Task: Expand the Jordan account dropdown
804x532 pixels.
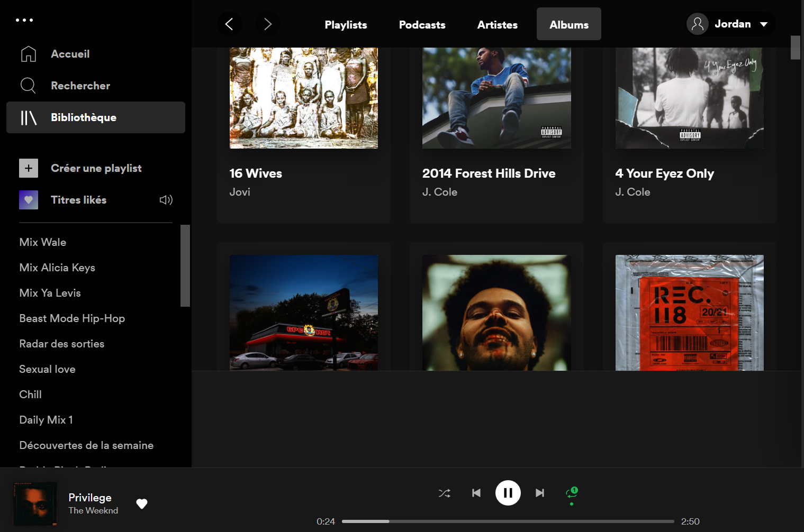Action: pyautogui.click(x=763, y=24)
